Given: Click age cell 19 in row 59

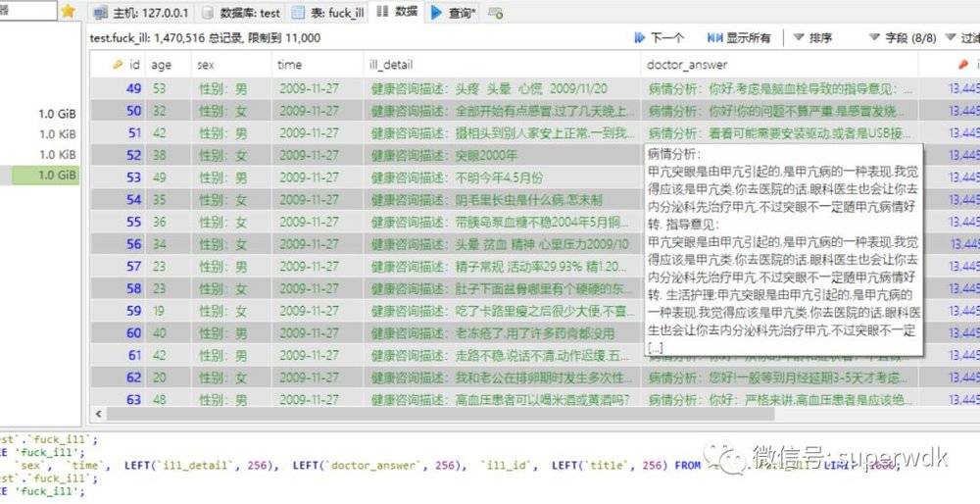Looking at the screenshot, I should click(x=169, y=311).
